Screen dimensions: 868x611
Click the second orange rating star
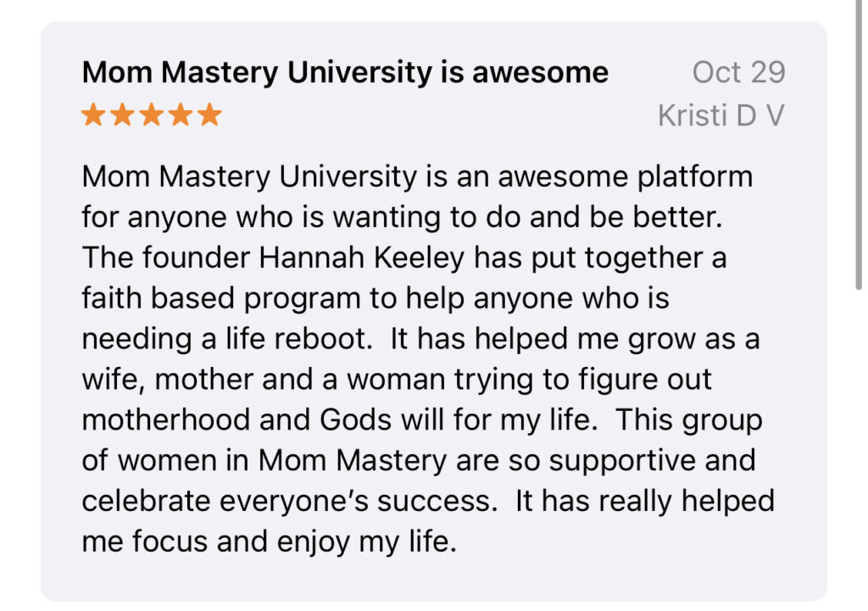tap(123, 115)
